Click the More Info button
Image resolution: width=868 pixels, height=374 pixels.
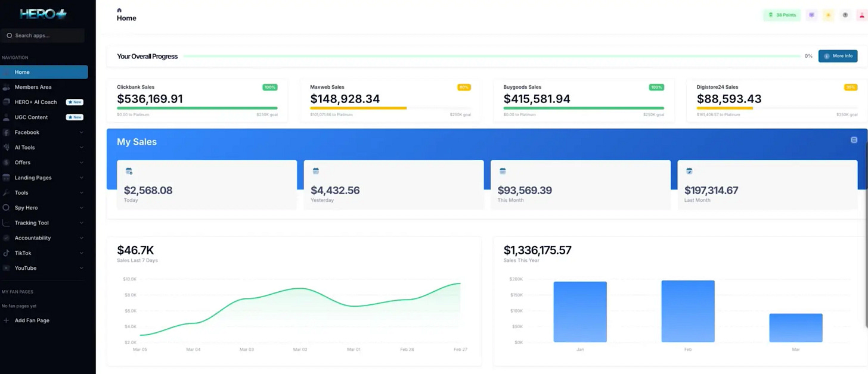point(838,56)
